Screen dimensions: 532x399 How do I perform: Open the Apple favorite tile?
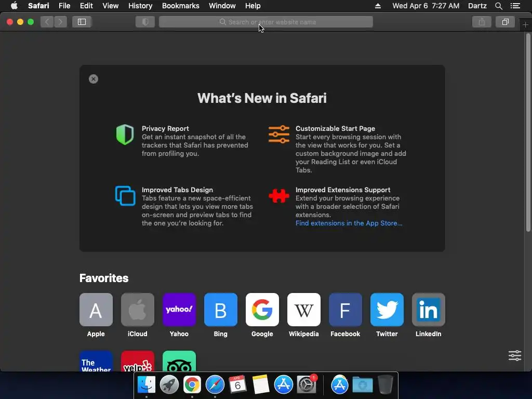click(96, 310)
